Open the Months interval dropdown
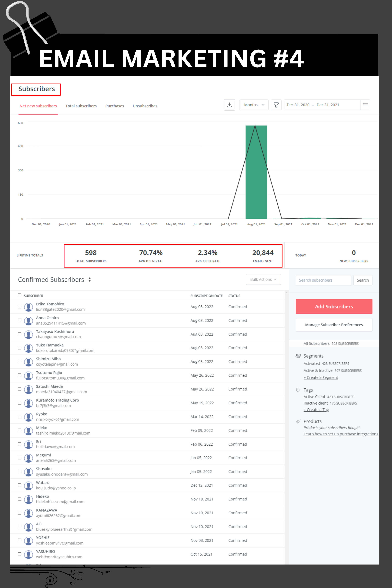Image resolution: width=392 pixels, height=588 pixels. coord(254,105)
